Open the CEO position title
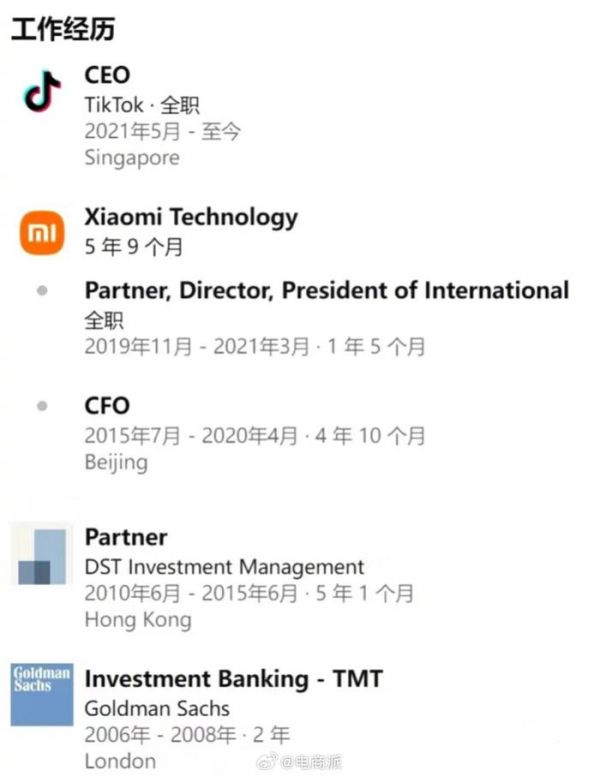The height and width of the screenshot is (776, 600). [x=107, y=75]
